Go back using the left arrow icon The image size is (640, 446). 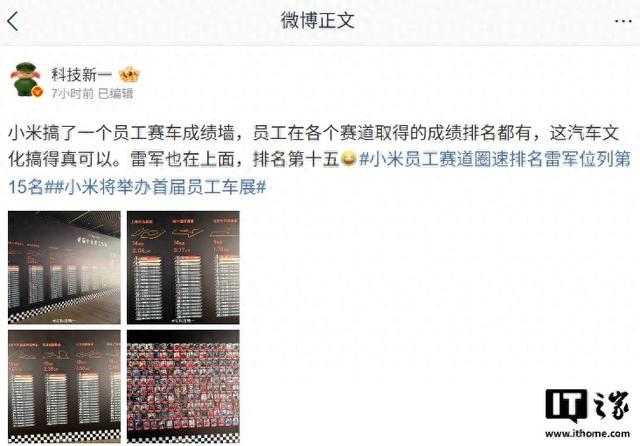pos(13,21)
